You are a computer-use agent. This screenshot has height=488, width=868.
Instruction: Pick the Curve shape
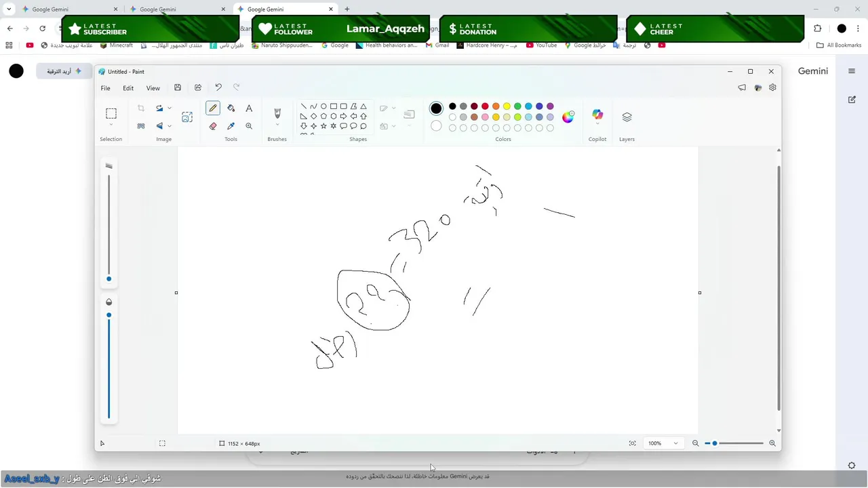coord(313,106)
